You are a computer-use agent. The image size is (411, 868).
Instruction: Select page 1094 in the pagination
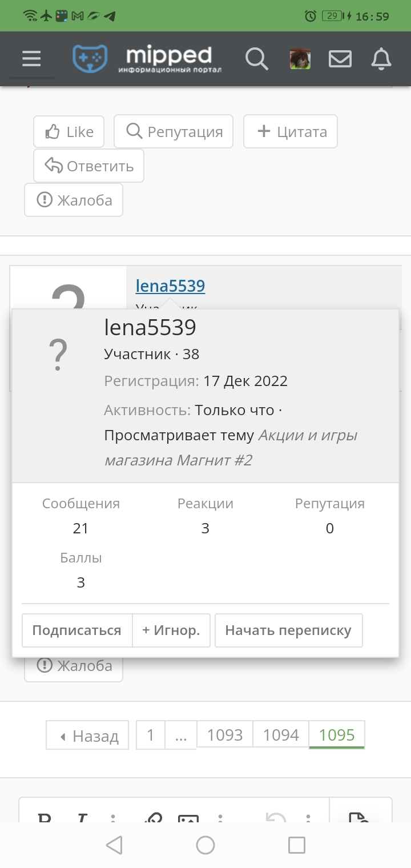[281, 734]
